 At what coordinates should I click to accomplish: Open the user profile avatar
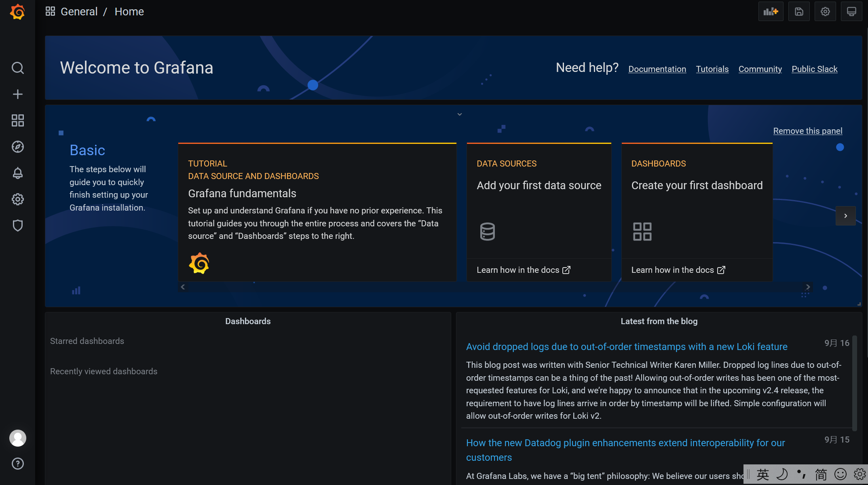pos(17,438)
